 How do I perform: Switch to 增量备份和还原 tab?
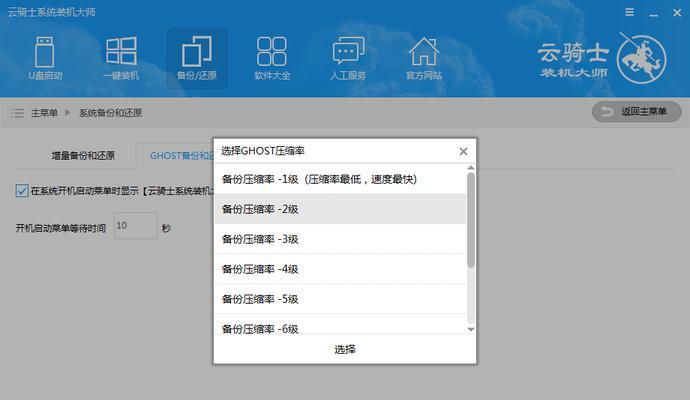click(x=83, y=155)
